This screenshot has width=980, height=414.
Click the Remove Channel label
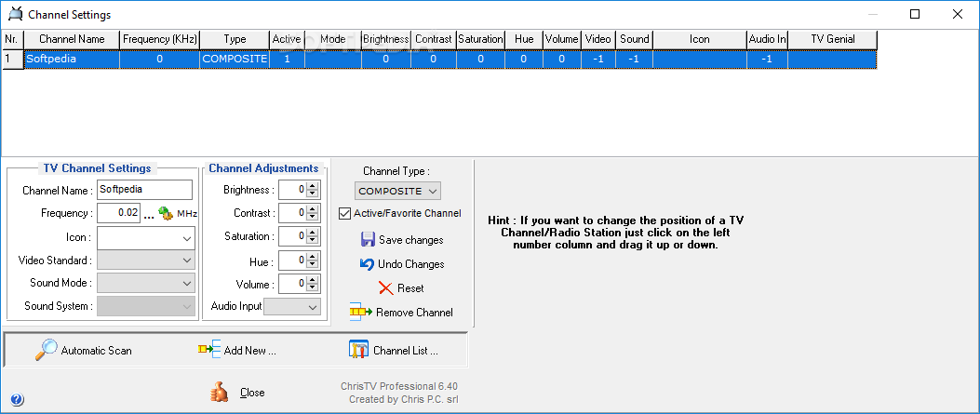[x=414, y=313]
